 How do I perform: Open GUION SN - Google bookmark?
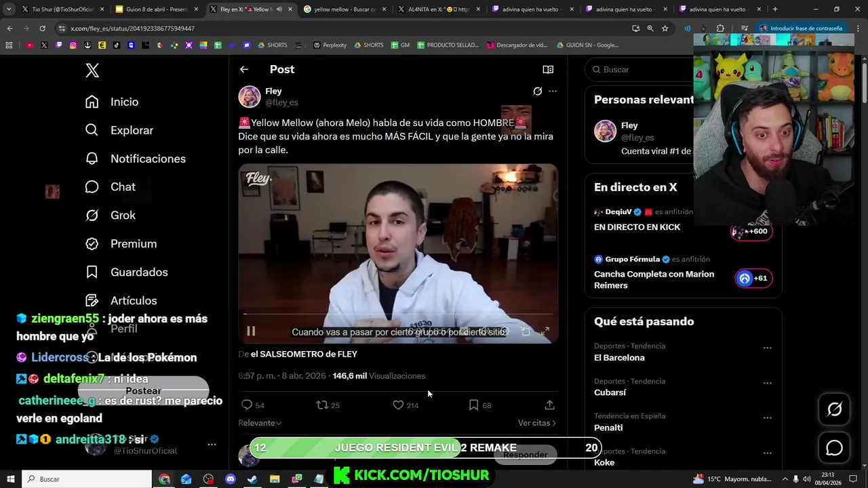pyautogui.click(x=587, y=45)
